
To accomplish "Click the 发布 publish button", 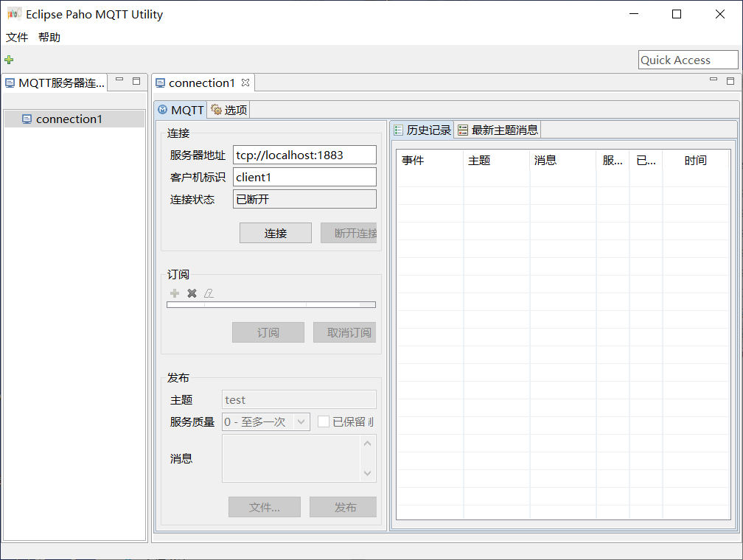I will tap(343, 507).
